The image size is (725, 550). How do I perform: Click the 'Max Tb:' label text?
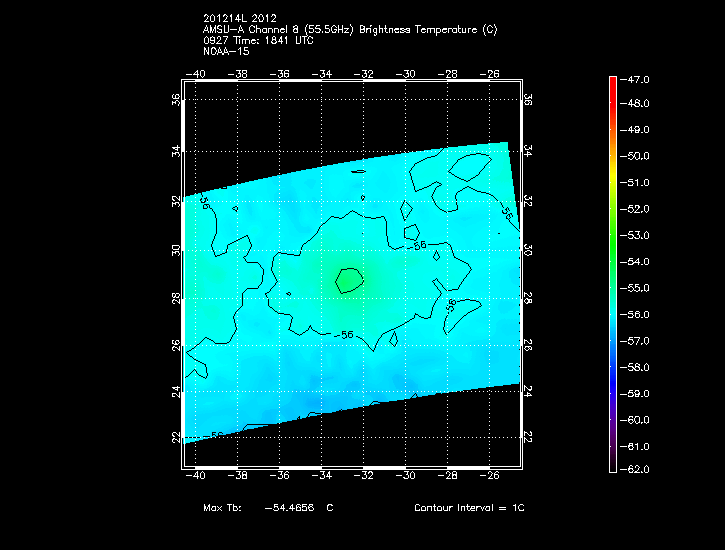[x=222, y=508]
